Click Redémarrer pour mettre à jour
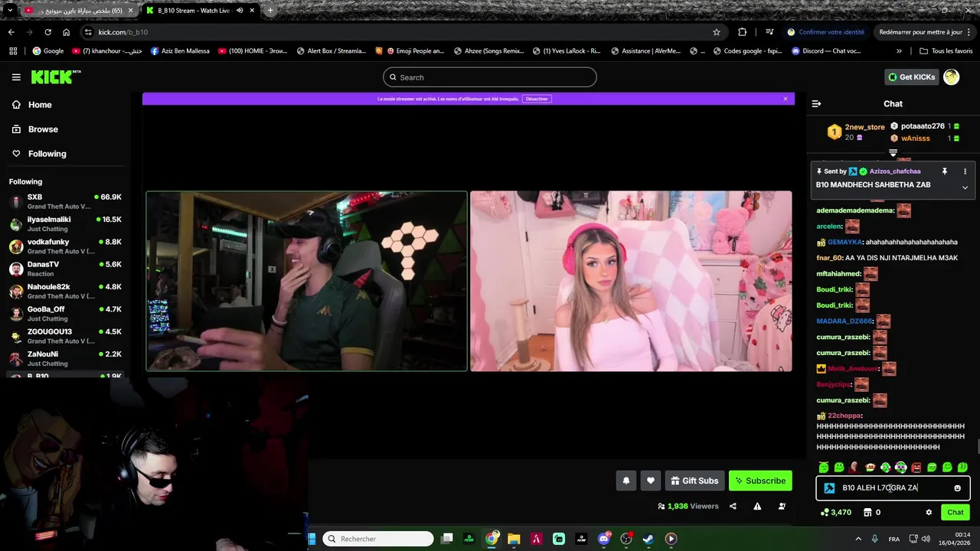 click(x=925, y=32)
